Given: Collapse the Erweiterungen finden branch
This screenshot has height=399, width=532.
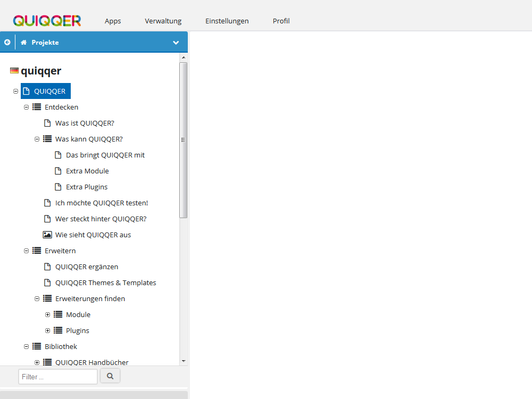Looking at the screenshot, I should pos(37,298).
